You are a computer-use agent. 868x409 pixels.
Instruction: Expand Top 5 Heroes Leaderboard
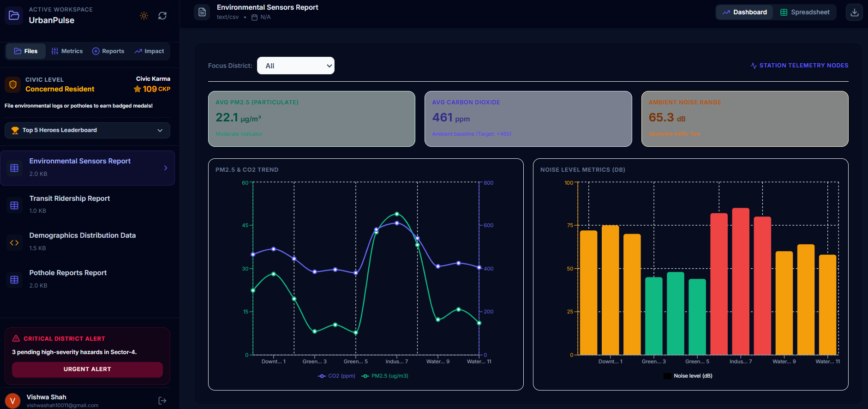click(x=87, y=130)
